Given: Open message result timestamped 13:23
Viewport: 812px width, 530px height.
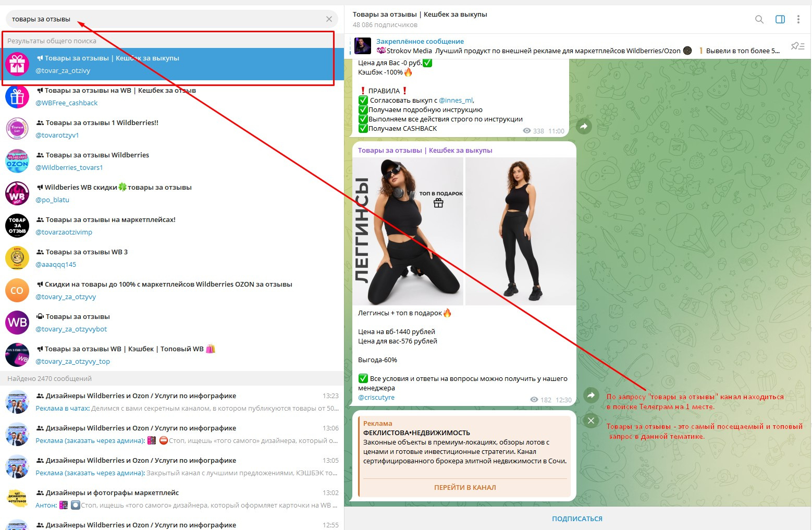Looking at the screenshot, I should coord(172,402).
